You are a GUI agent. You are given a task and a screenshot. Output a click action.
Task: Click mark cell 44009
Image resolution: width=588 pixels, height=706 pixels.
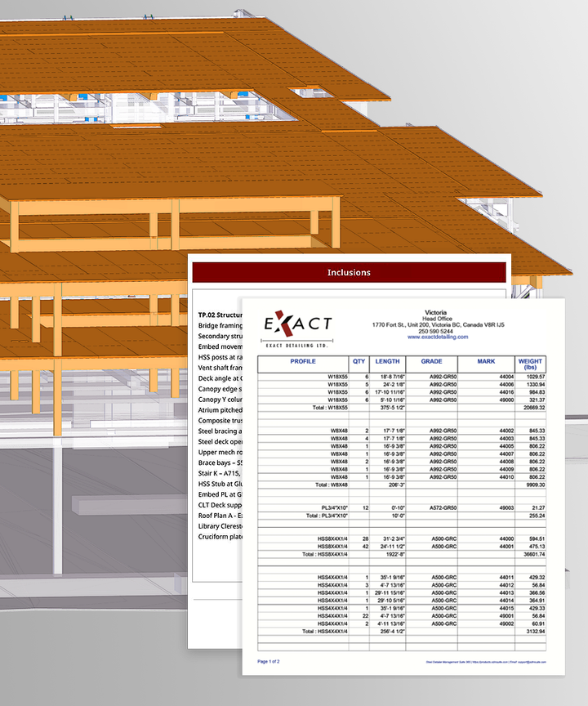click(x=506, y=469)
